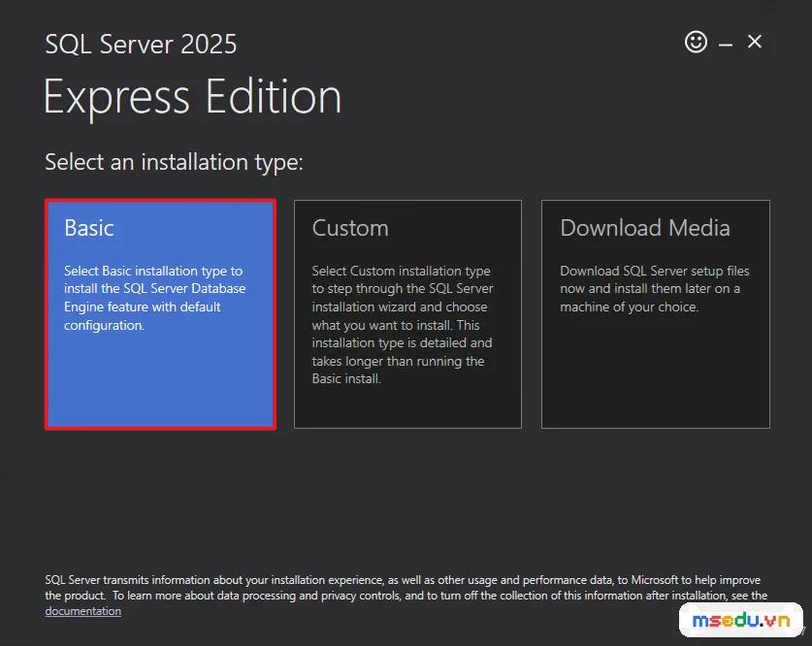Close the SQL Server installer window
Image resolution: width=812 pixels, height=646 pixels.
point(754,42)
